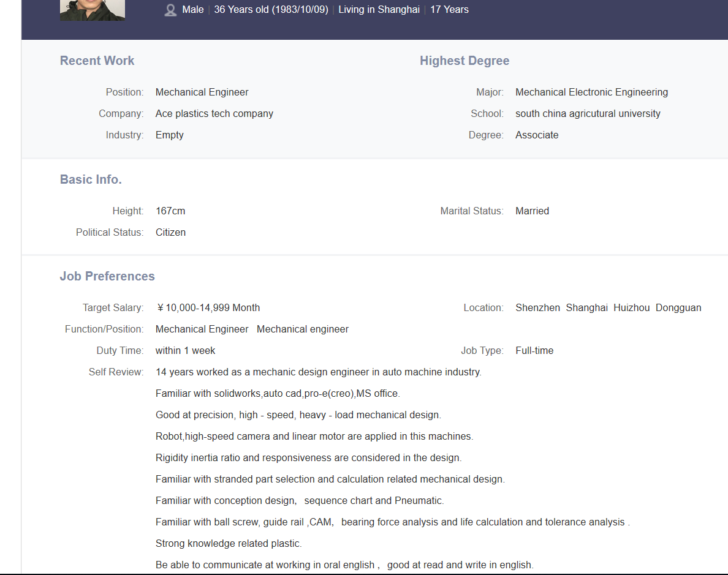The height and width of the screenshot is (575, 728).
Task: Select the Basic Info. section heading
Action: [91, 179]
